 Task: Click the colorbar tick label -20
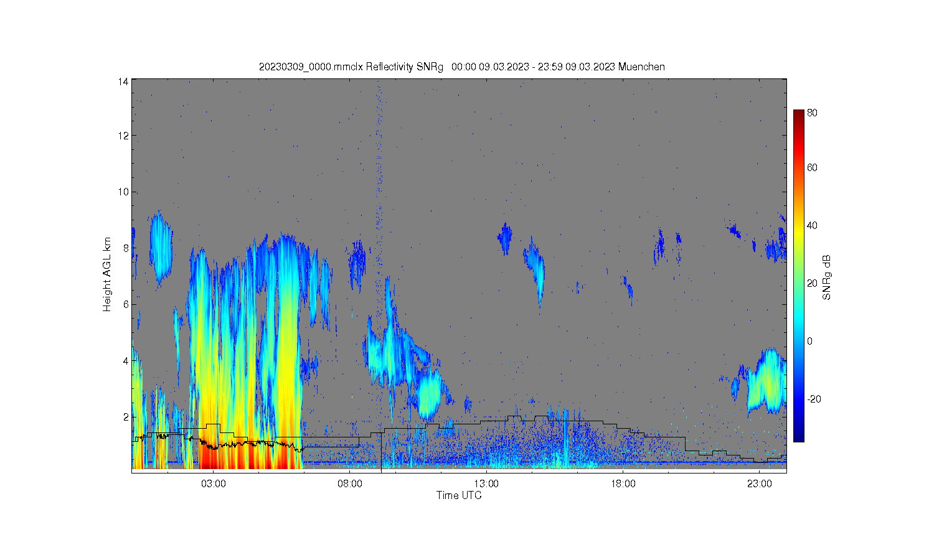coord(814,399)
